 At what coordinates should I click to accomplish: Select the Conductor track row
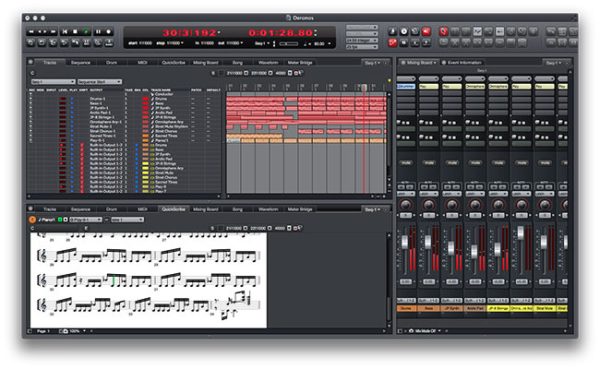pos(163,94)
